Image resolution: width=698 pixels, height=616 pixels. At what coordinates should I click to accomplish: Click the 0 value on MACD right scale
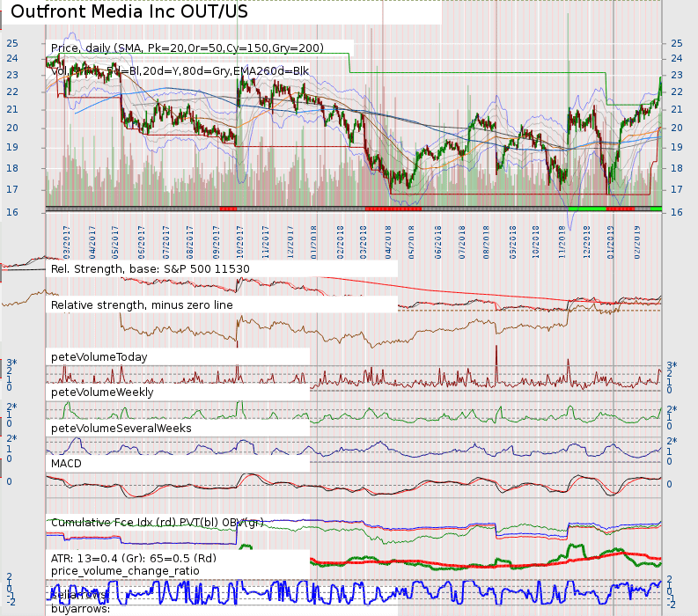[x=669, y=484]
